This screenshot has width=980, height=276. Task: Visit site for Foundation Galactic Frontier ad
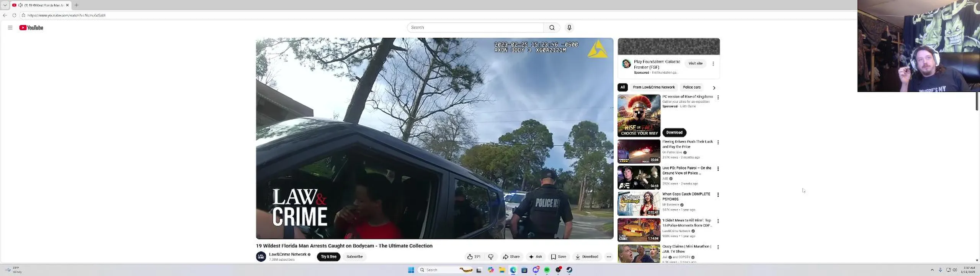[x=695, y=63]
